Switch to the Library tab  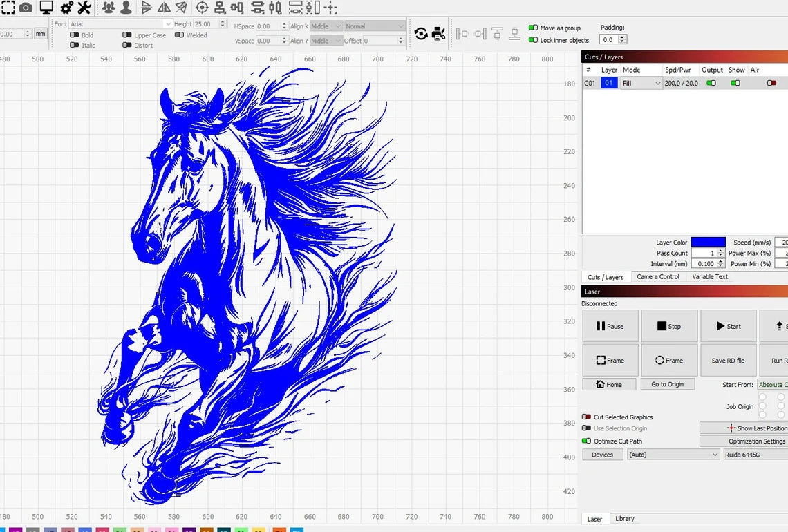point(624,519)
